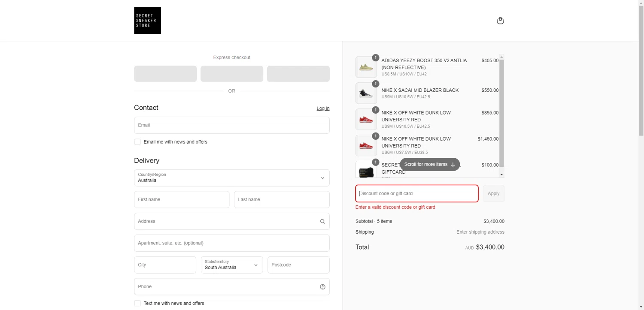Click the Enter a valid discount code error
This screenshot has height=310, width=644.
pos(395,207)
